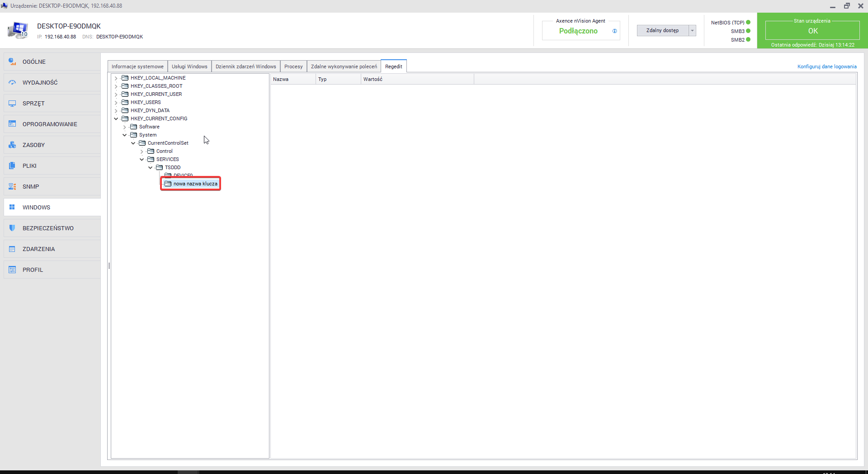Screen dimensions: 868x474
Task: Collapse the HKEY_CURRENT_CONFIG node
Action: click(x=116, y=119)
